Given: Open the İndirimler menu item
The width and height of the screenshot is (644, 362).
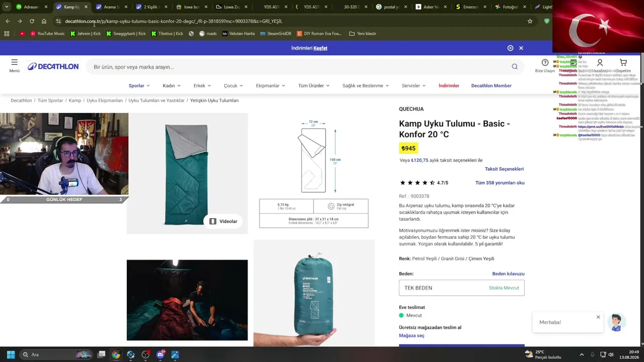Looking at the screenshot, I should (x=449, y=85).
